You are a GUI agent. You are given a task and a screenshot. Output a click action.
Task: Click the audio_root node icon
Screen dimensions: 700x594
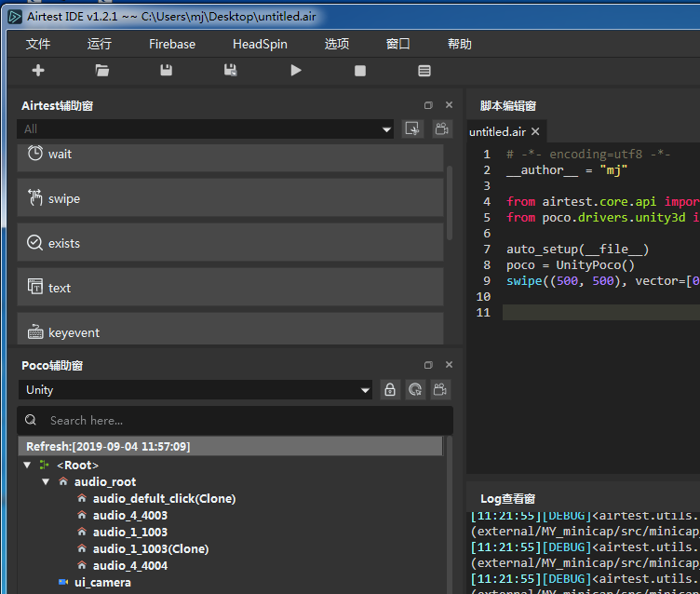pyautogui.click(x=63, y=481)
